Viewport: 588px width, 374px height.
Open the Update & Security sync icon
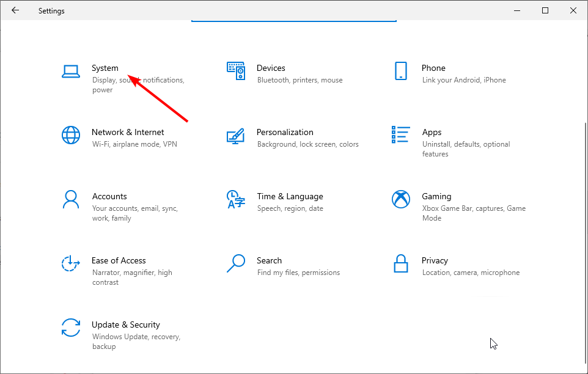[71, 328]
